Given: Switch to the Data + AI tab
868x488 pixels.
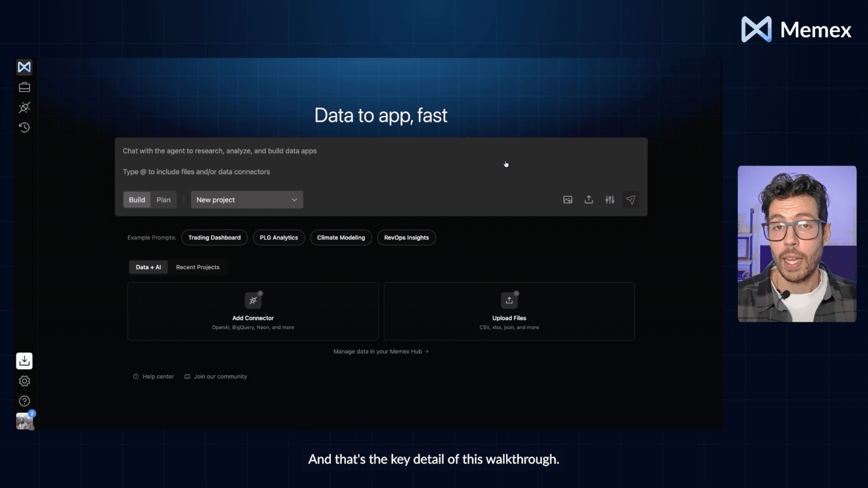Looking at the screenshot, I should click(148, 267).
